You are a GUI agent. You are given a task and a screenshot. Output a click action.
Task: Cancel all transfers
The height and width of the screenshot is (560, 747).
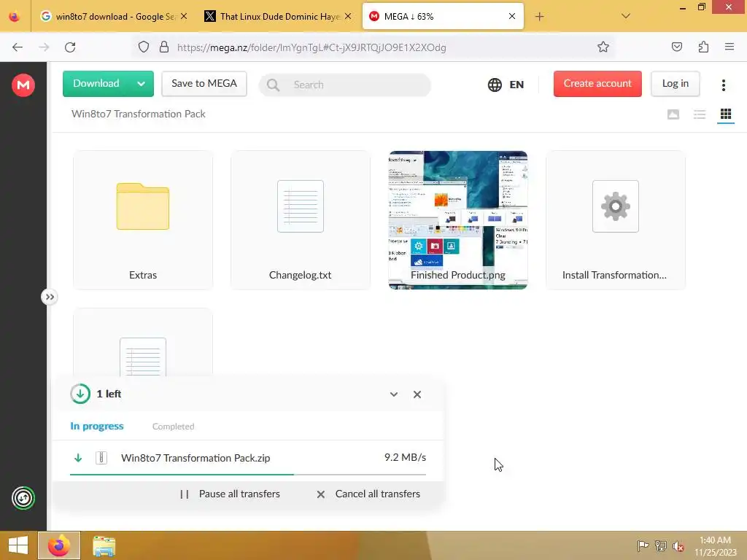(368, 494)
